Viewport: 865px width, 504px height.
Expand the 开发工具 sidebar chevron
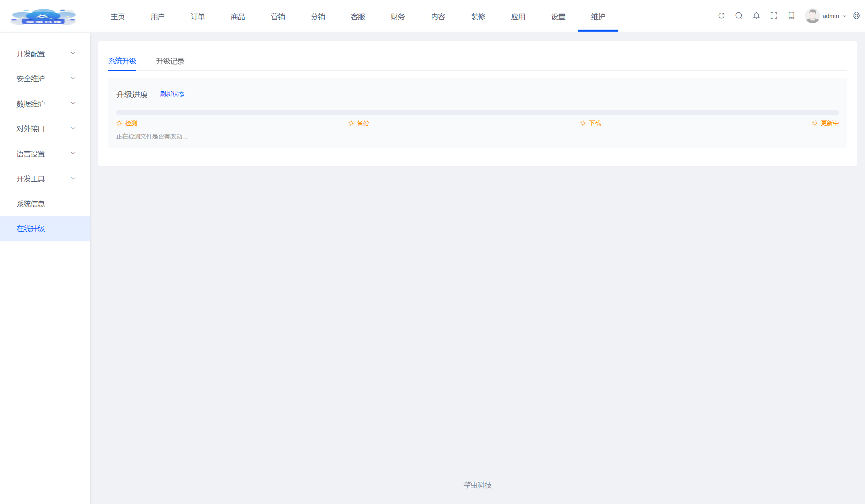[73, 179]
